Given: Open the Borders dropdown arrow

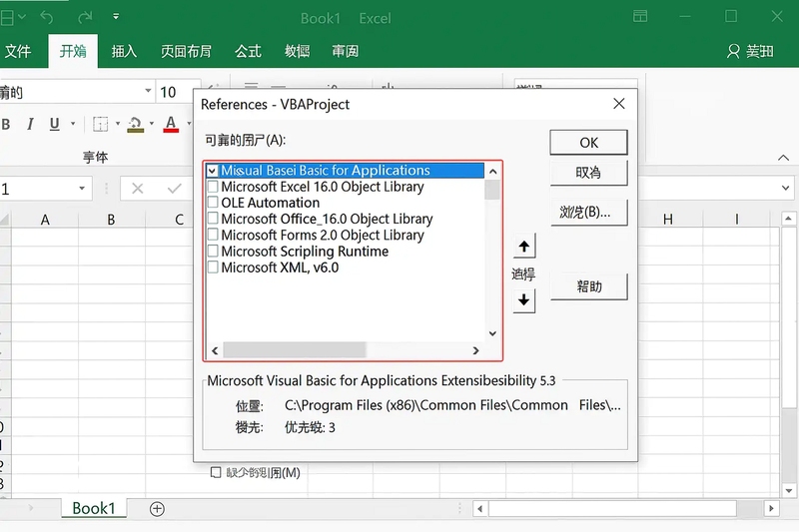Looking at the screenshot, I should point(118,124).
